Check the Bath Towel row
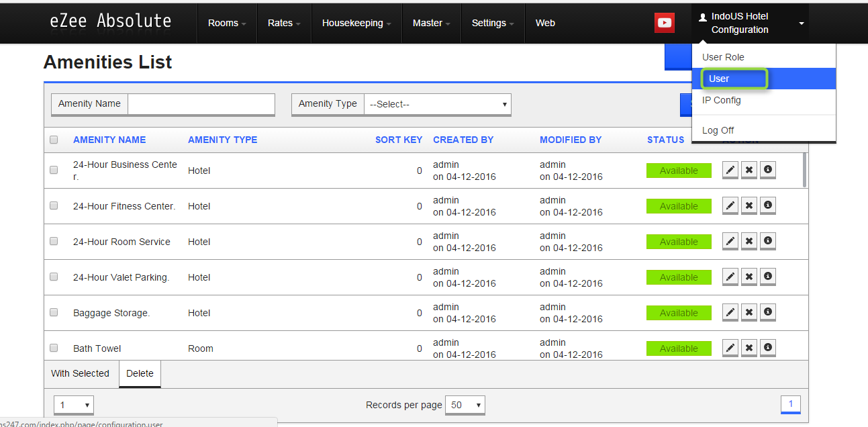 (x=54, y=348)
